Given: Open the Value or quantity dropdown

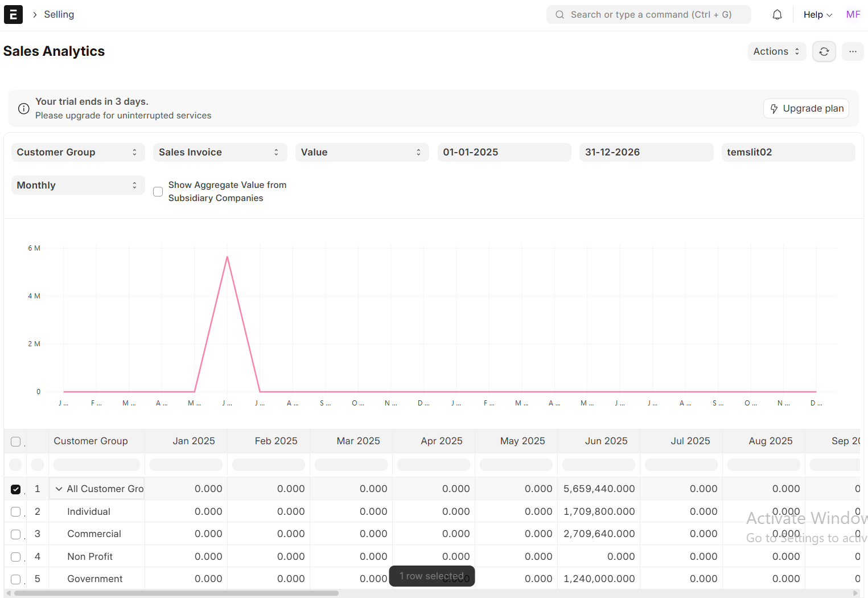Looking at the screenshot, I should pos(362,153).
